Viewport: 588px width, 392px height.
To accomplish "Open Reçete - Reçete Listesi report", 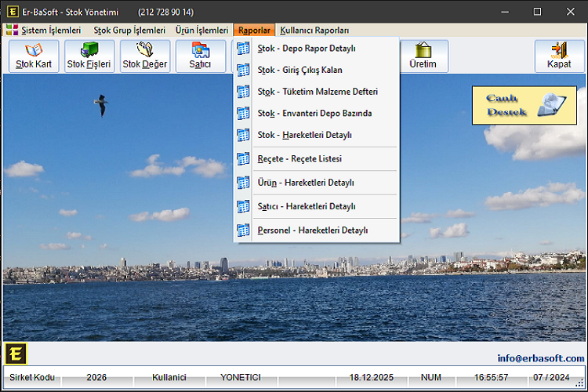I will [x=299, y=159].
